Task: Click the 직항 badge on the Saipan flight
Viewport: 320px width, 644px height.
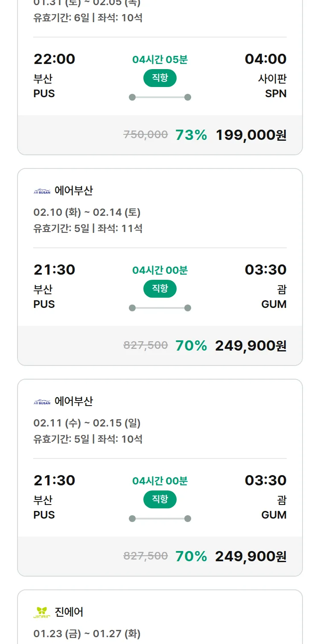Action: tap(160, 78)
